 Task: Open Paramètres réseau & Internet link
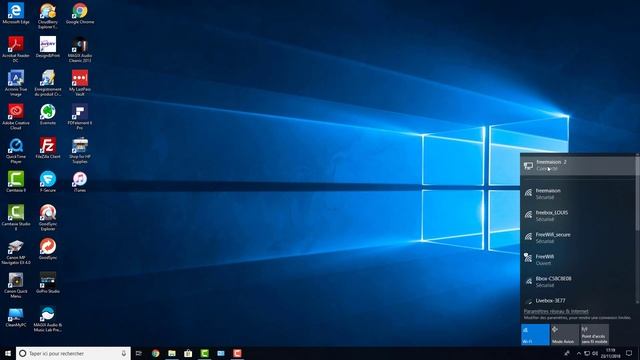556,311
